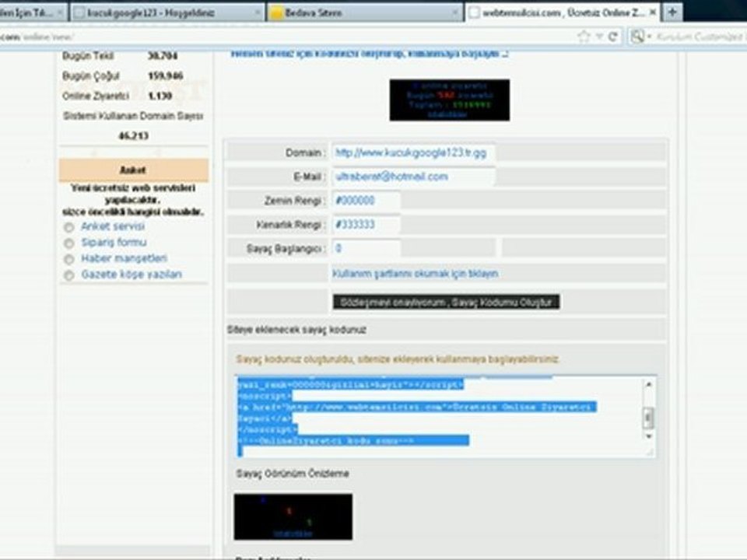Close the kucukgoogle123 tab
The width and height of the screenshot is (747, 560).
click(x=258, y=13)
